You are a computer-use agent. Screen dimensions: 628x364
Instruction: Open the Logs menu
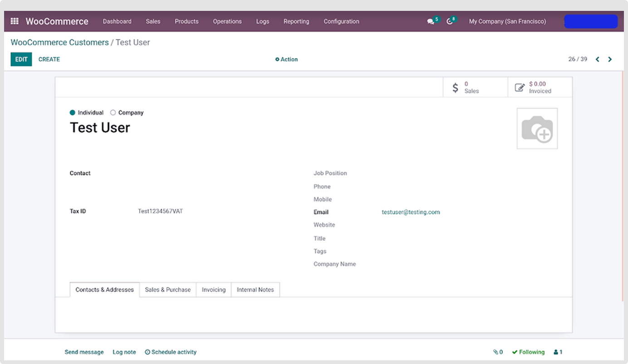pyautogui.click(x=263, y=21)
